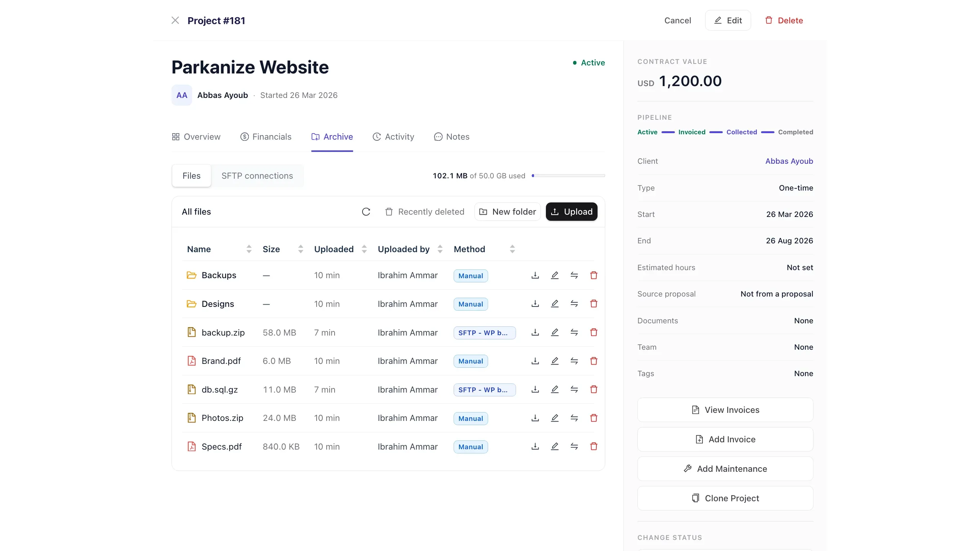Click the Upload button
The image size is (980, 551).
572,212
